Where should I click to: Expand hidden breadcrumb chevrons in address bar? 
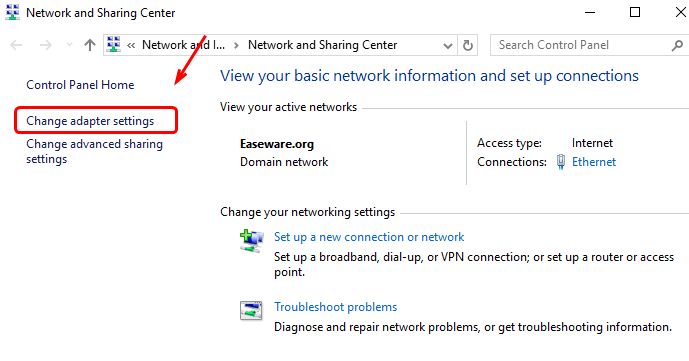point(131,45)
